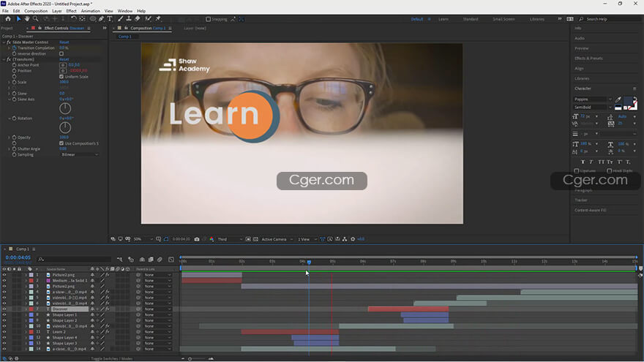This screenshot has width=644, height=362.
Task: Reset the Slide Master Control effect
Action: 64,42
